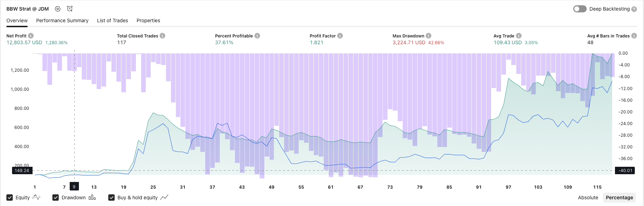The width and height of the screenshot is (644, 206).
Task: Click the alert clock icon beside settings
Action: pos(70,9)
